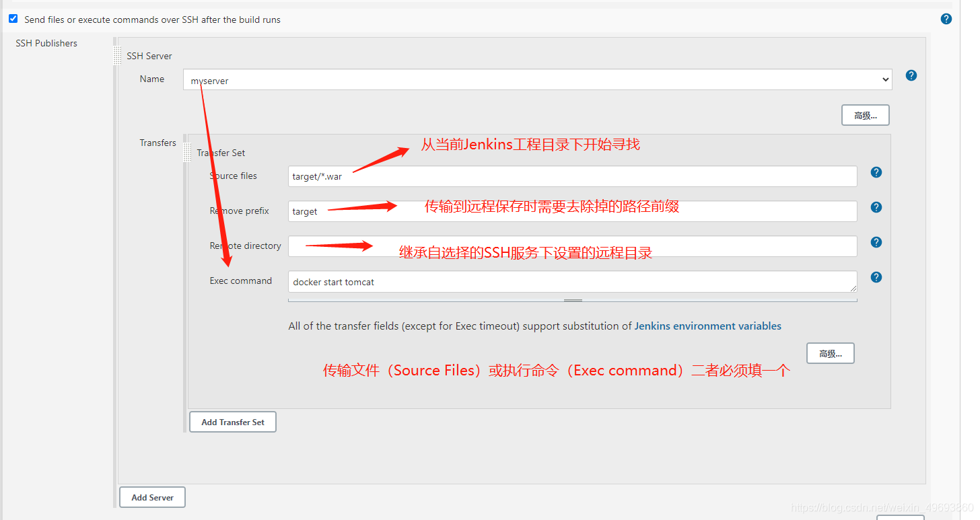Open help icon beside Exec command field
The image size is (980, 520).
click(x=876, y=277)
